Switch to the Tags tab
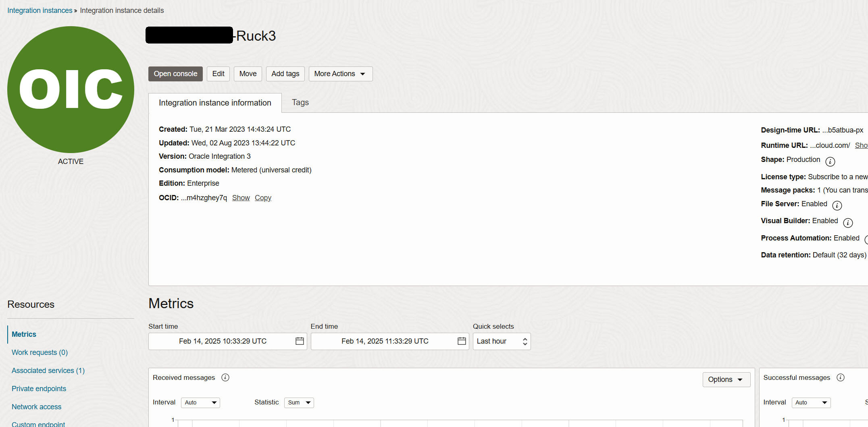This screenshot has width=868, height=427. (300, 102)
